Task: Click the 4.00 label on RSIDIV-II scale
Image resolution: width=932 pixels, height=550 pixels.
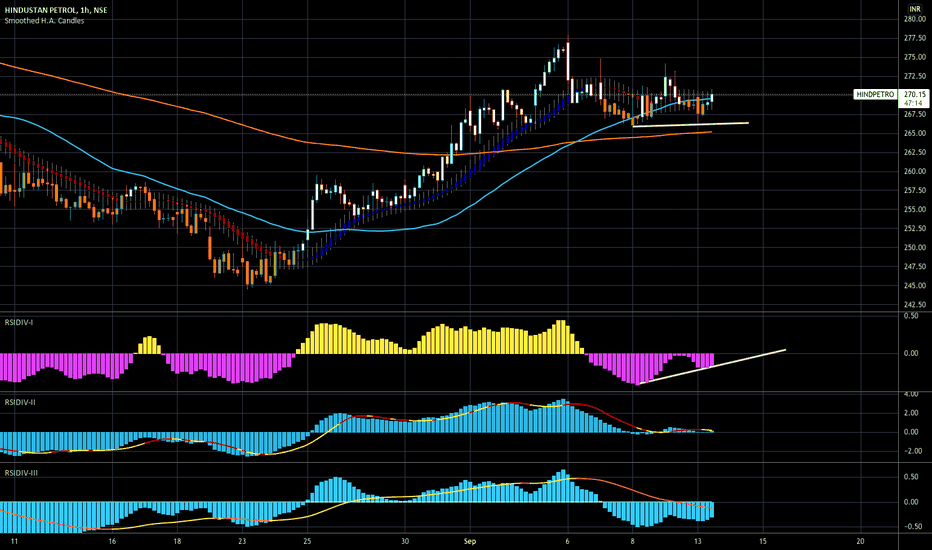Action: pos(911,394)
